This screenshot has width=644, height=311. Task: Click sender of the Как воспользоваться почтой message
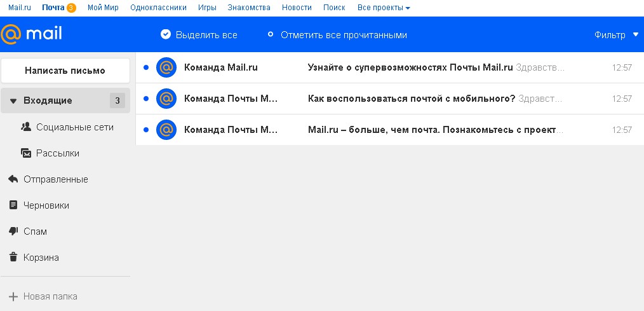coord(231,99)
